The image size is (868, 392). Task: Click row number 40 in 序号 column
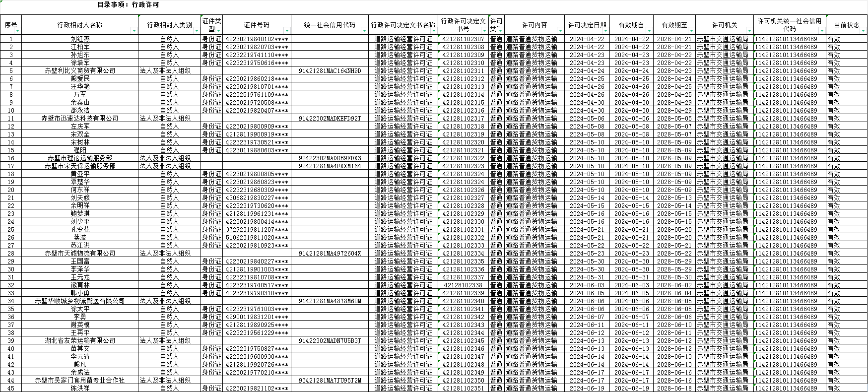11,348
